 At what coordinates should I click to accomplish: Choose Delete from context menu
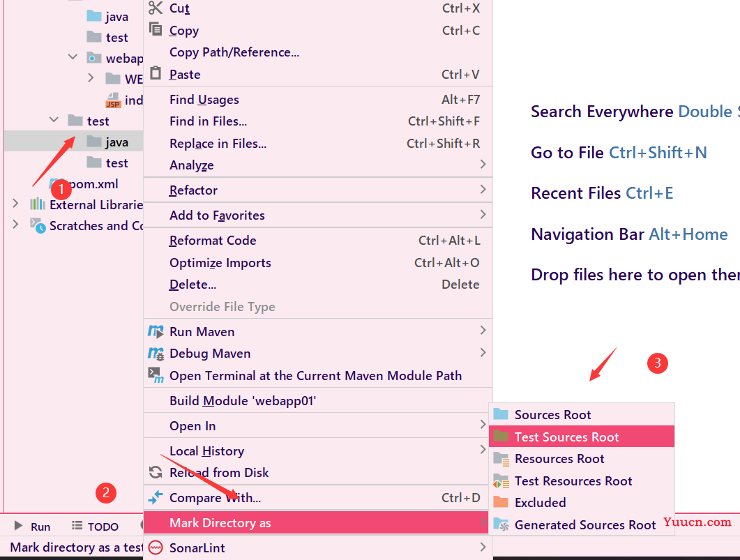click(x=317, y=285)
